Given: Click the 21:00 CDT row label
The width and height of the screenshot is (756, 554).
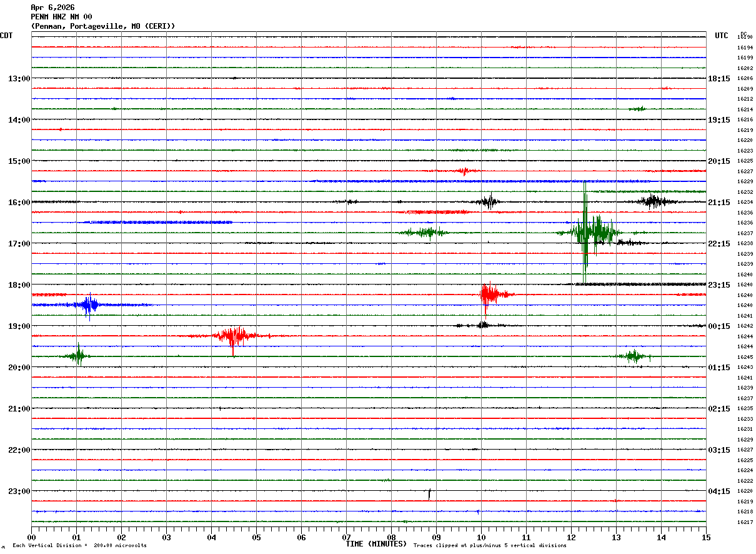Looking at the screenshot, I should point(19,409).
